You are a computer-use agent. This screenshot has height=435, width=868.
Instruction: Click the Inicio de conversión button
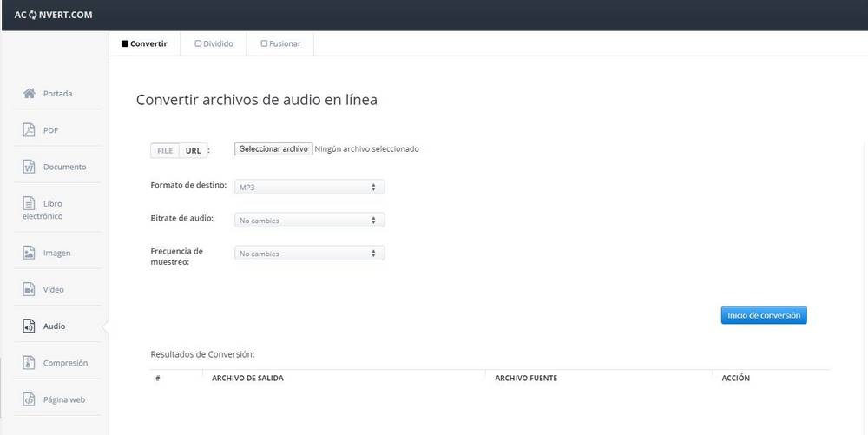pos(764,315)
